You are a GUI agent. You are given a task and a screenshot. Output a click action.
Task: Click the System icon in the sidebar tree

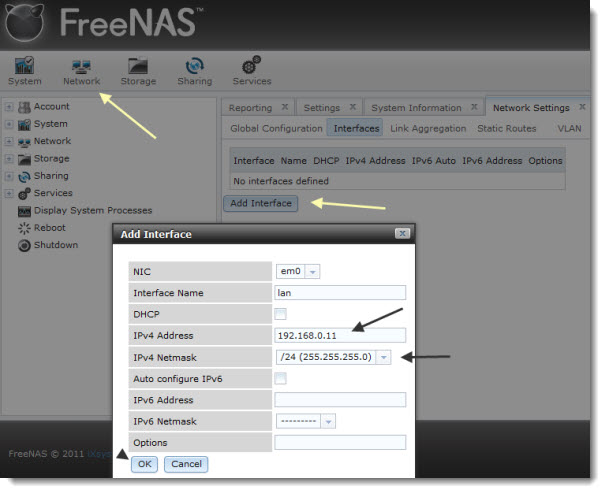point(24,125)
